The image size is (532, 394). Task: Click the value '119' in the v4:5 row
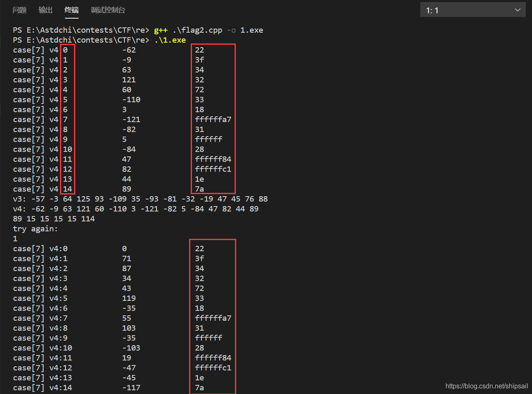pos(129,298)
